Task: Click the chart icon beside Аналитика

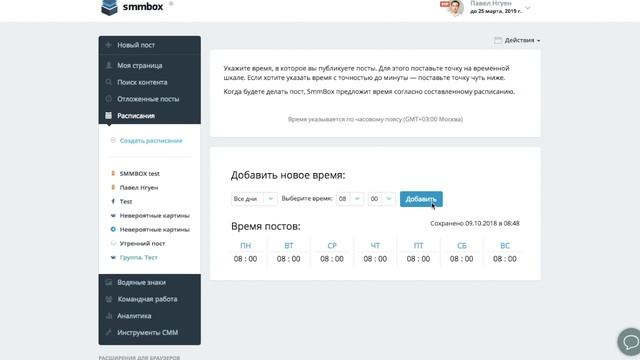Action: (109, 316)
